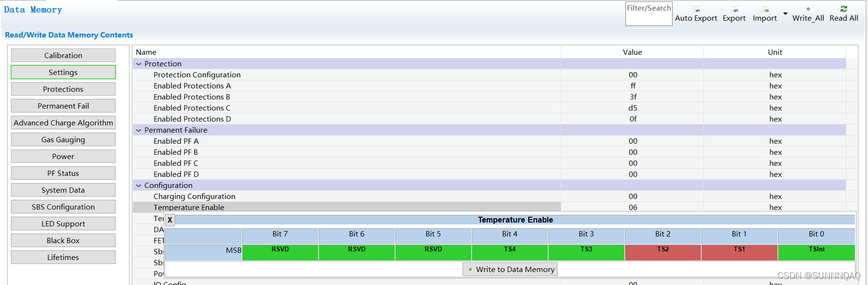Click the Value column header
868x285 pixels.
pos(632,52)
